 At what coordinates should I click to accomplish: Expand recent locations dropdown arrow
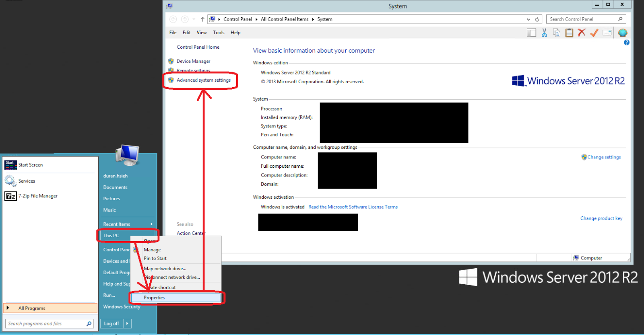[194, 19]
